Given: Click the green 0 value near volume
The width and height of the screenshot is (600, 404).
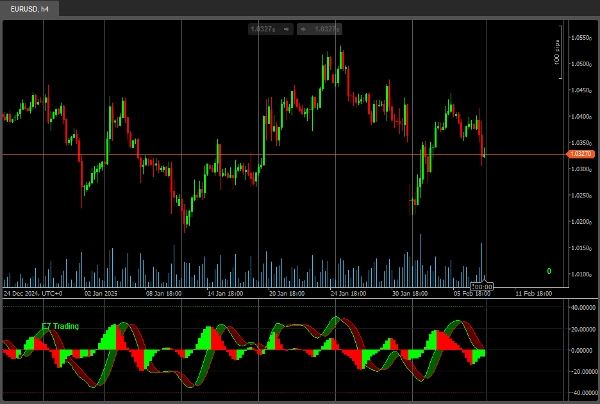Looking at the screenshot, I should click(x=549, y=271).
